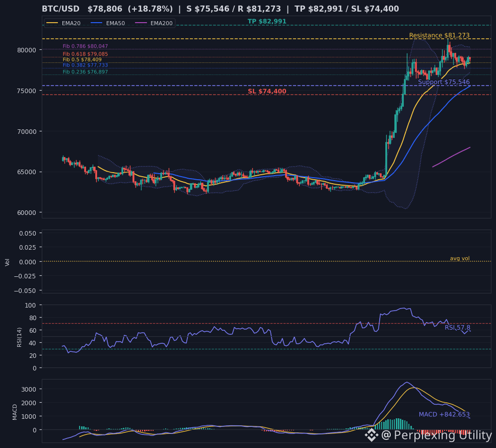Image resolution: width=496 pixels, height=448 pixels.
Task: Click the −0.050 volume axis tick
Action: tap(25, 290)
